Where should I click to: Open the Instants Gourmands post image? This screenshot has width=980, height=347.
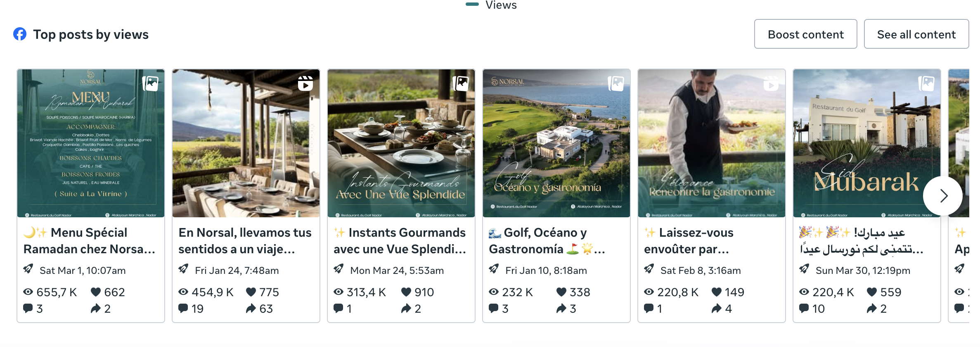pyautogui.click(x=401, y=143)
